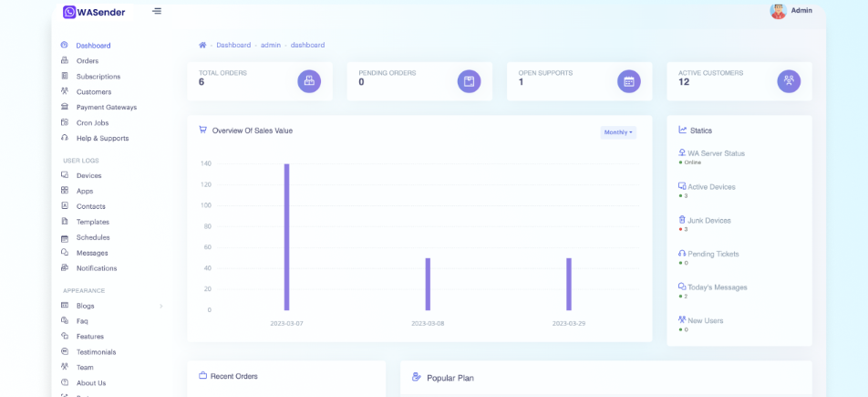868x397 pixels.
Task: Click the Pending Orders round icon
Action: point(469,81)
